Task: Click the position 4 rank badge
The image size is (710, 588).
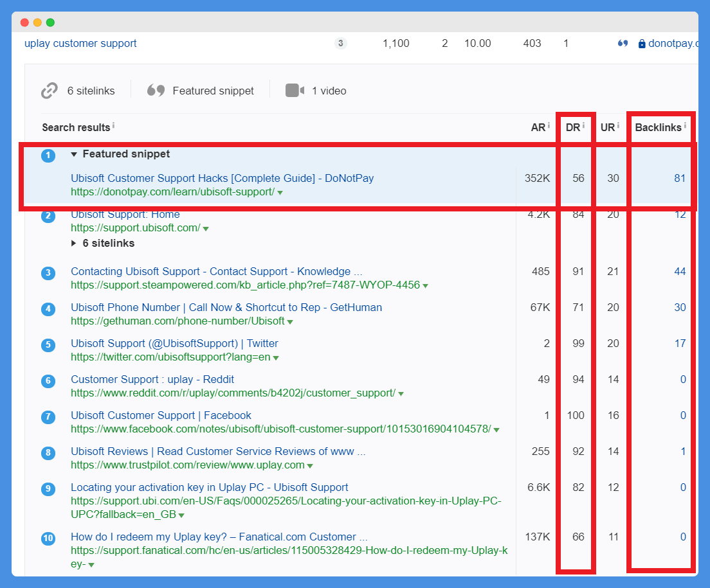Action: click(x=48, y=309)
